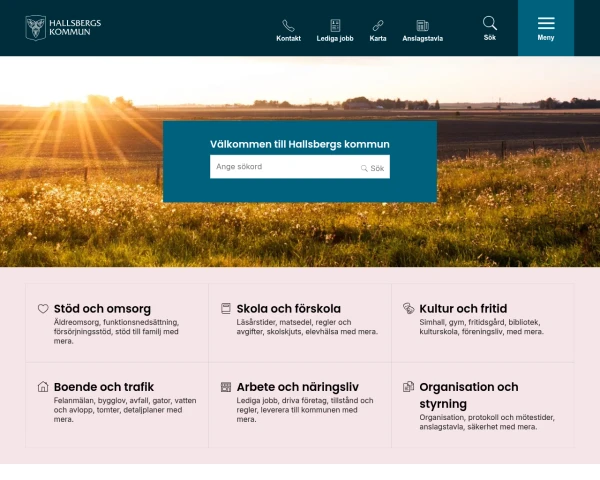The height and width of the screenshot is (480, 600).
Task: Click the Karta link icon
Action: click(x=378, y=26)
